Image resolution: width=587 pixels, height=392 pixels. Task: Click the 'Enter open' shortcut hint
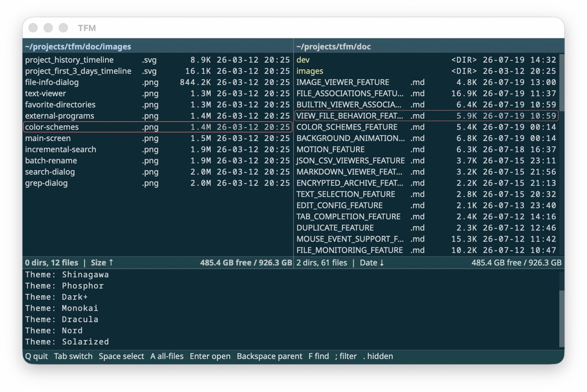point(210,356)
